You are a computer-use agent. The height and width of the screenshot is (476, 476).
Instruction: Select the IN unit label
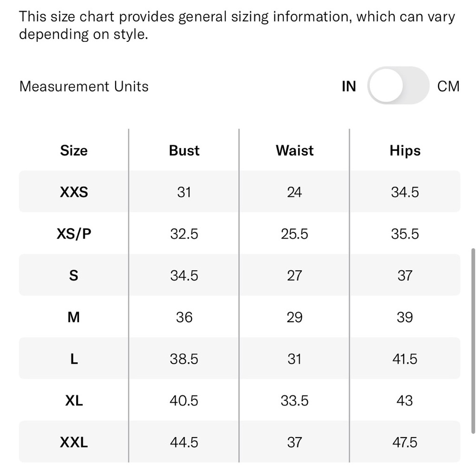(x=349, y=87)
